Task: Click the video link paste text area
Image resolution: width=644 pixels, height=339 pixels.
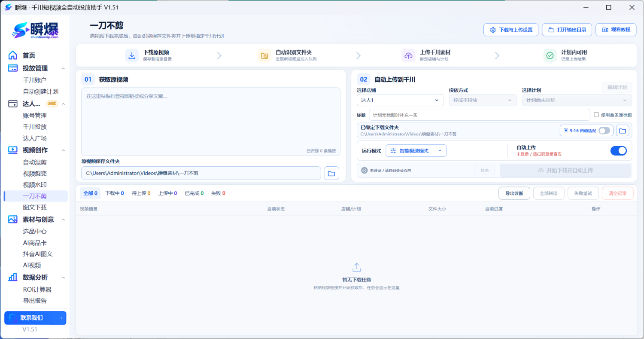Action: pos(211,122)
